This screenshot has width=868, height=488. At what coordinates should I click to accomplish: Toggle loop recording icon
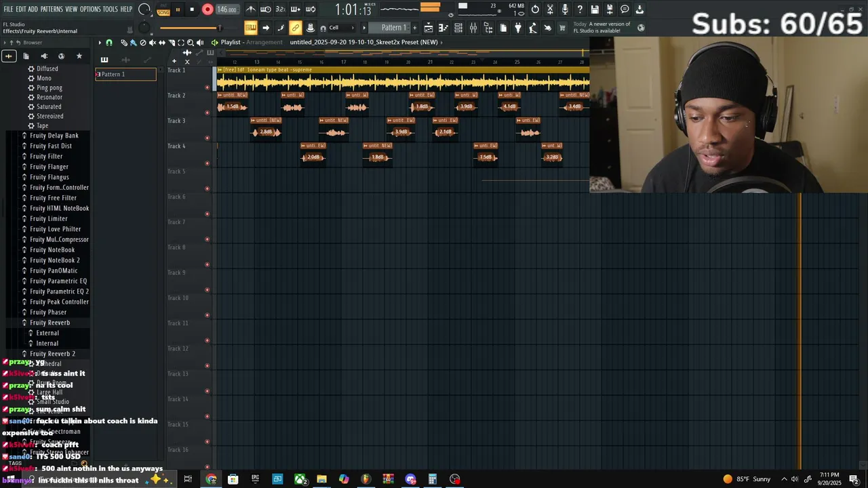(310, 9)
